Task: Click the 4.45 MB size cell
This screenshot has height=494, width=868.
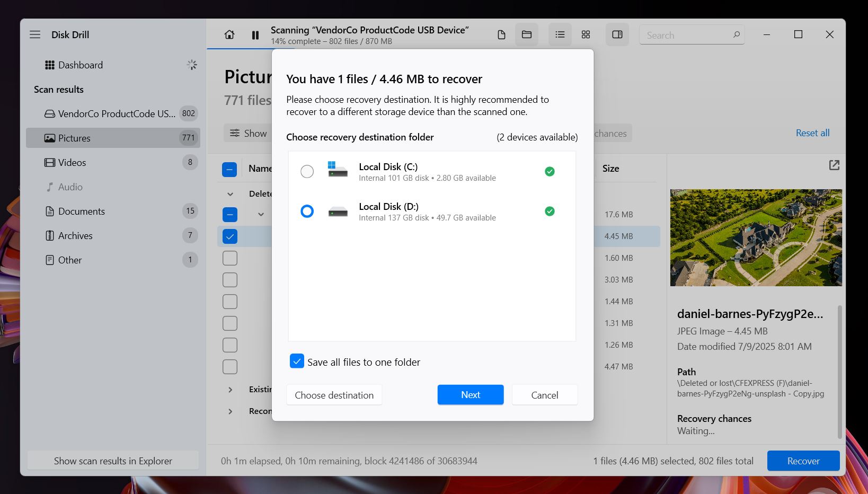Action: (619, 236)
